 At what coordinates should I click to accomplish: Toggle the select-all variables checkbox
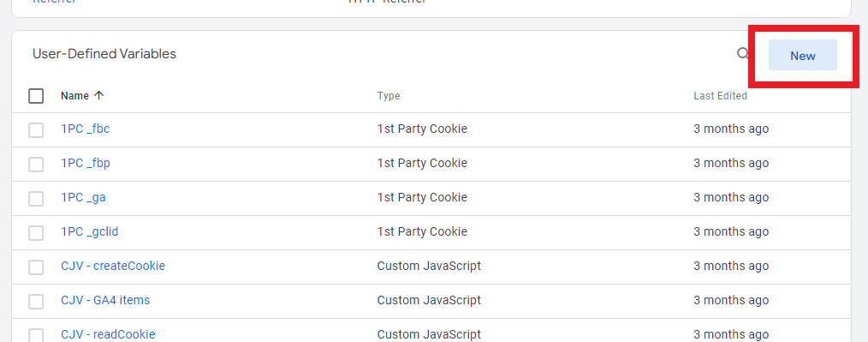click(36, 96)
